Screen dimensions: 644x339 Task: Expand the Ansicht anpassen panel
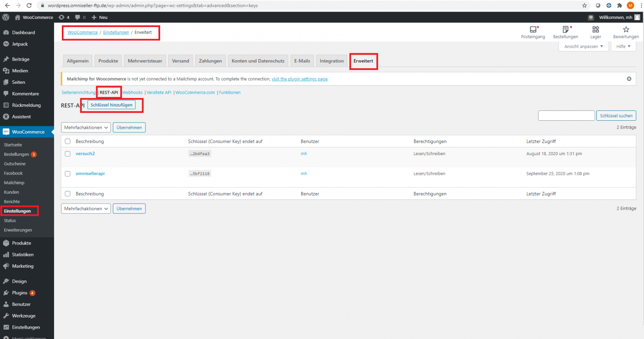click(x=583, y=46)
